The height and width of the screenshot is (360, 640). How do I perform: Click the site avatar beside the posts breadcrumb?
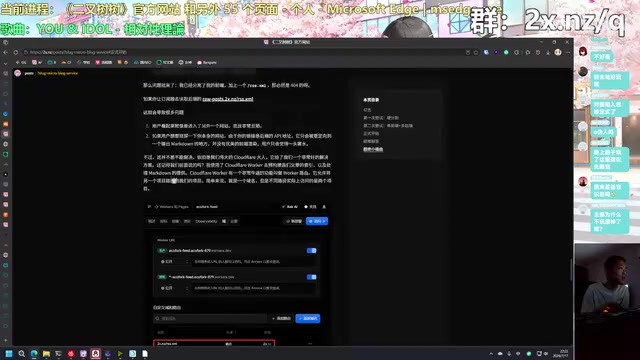(x=18, y=73)
